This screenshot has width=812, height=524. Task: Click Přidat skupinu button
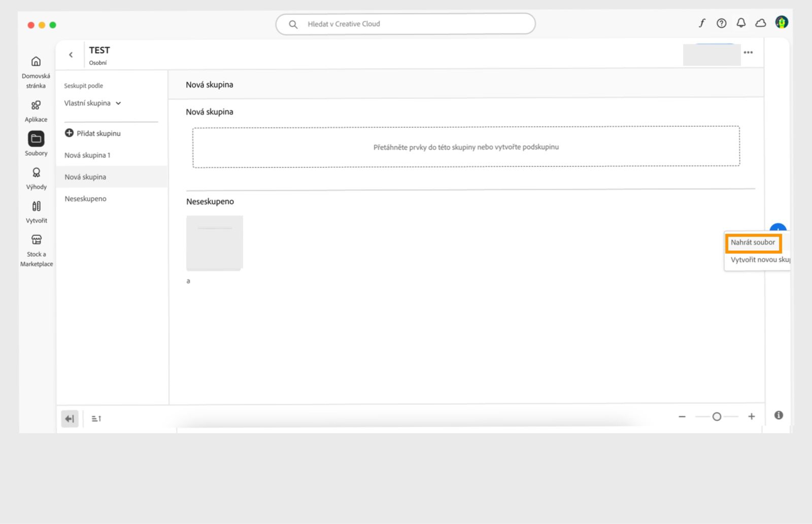click(93, 133)
